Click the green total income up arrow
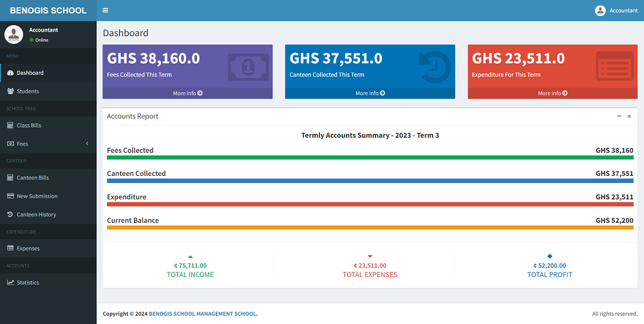The height and width of the screenshot is (324, 644). pos(190,256)
